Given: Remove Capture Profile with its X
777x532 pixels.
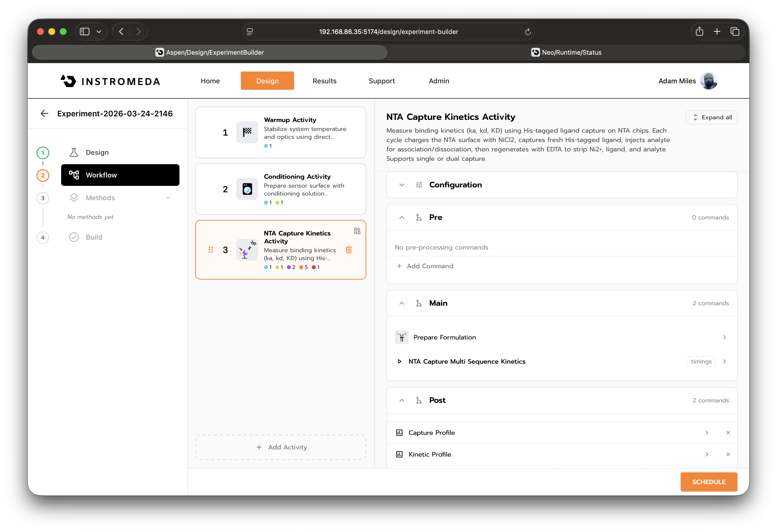Looking at the screenshot, I should [728, 432].
